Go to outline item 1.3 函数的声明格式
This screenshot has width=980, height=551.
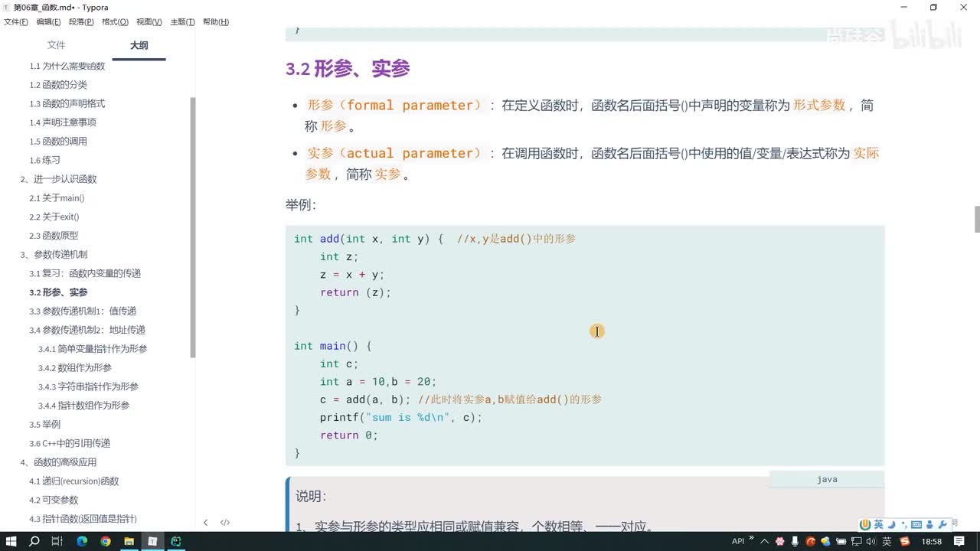pyautogui.click(x=67, y=103)
